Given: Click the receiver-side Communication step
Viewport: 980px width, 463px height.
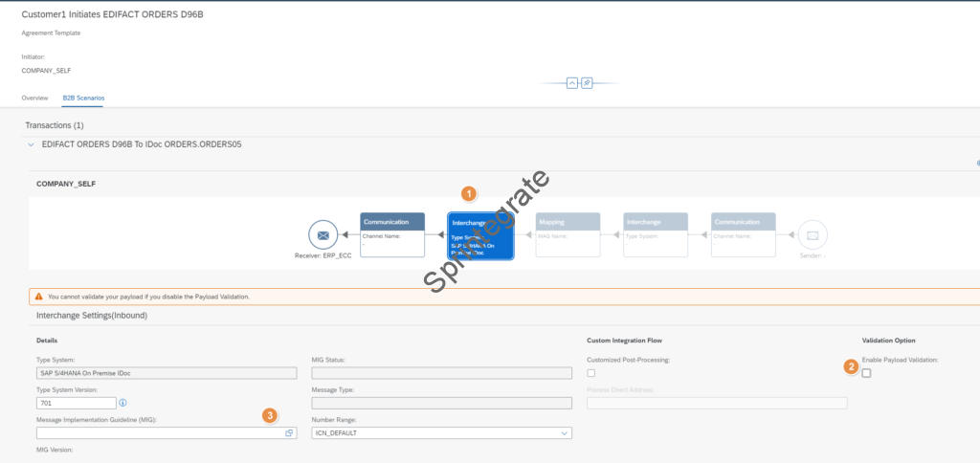Looking at the screenshot, I should [392, 235].
